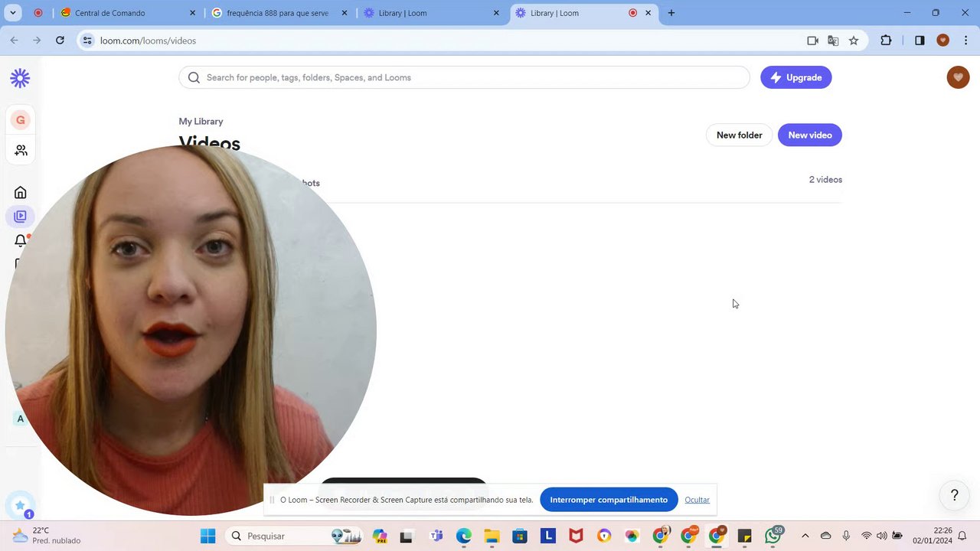Click the "2 videos" count text

click(825, 180)
